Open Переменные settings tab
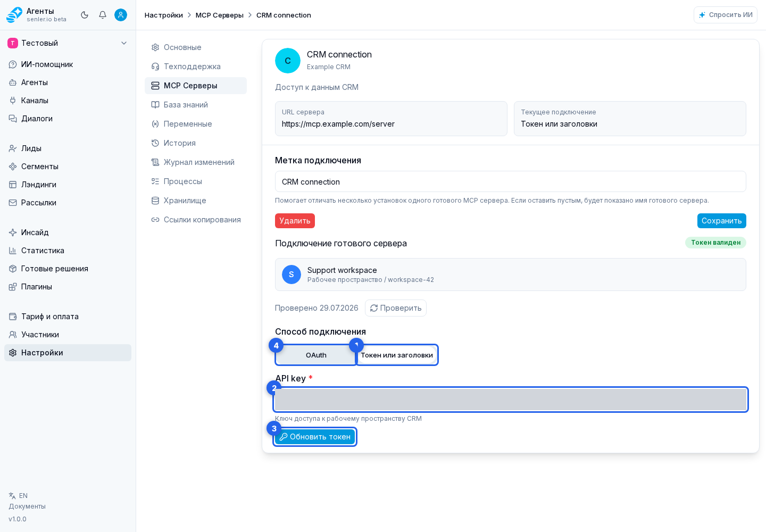Viewport: 766px width, 532px height. coord(196,124)
